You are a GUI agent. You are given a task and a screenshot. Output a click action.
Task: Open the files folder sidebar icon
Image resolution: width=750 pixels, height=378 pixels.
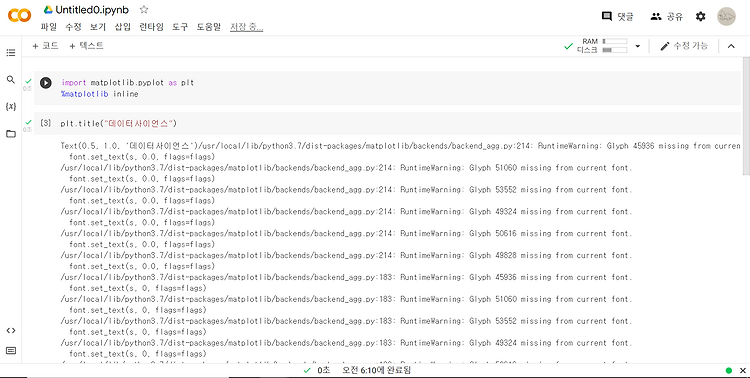(11, 134)
